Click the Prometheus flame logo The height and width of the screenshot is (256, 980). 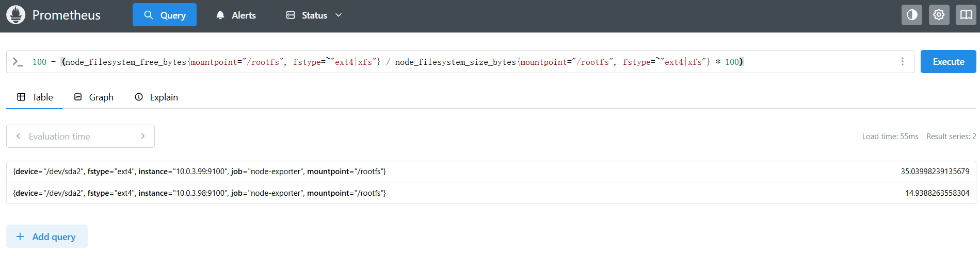(16, 15)
